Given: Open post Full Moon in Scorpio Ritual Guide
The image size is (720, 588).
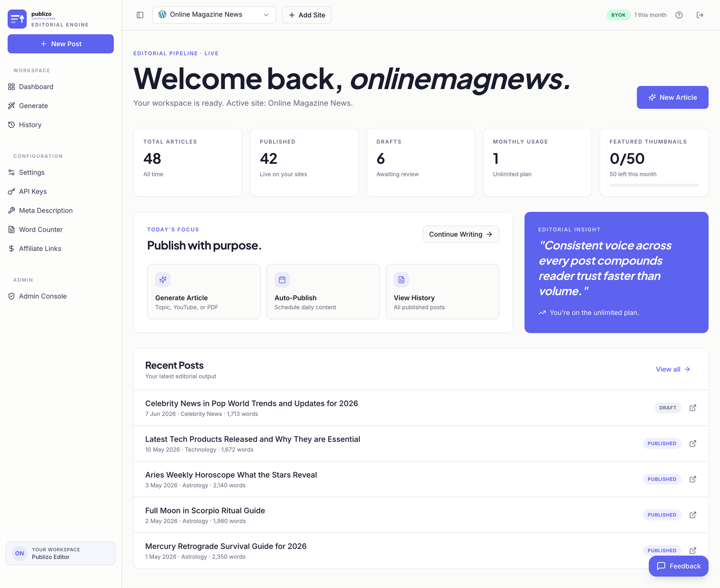Looking at the screenshot, I should coord(205,511).
